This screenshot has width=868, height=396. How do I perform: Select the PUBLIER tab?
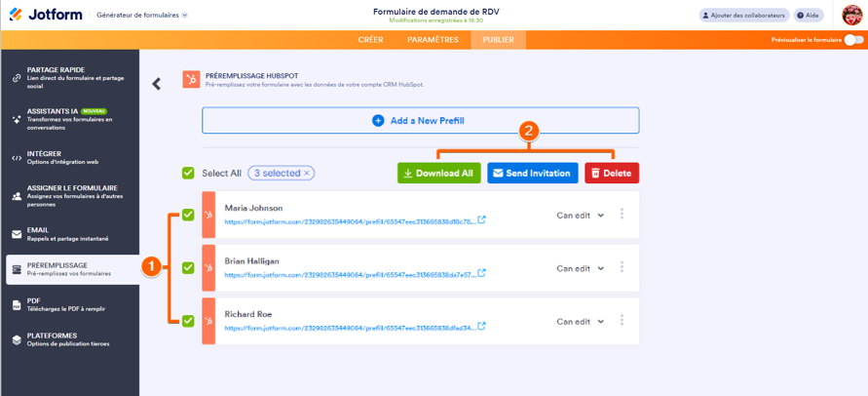[498, 40]
